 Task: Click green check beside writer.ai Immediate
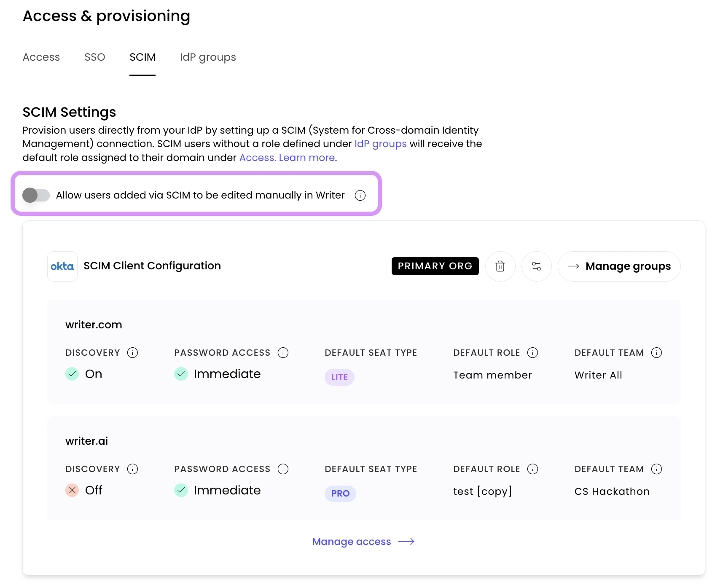click(x=181, y=490)
